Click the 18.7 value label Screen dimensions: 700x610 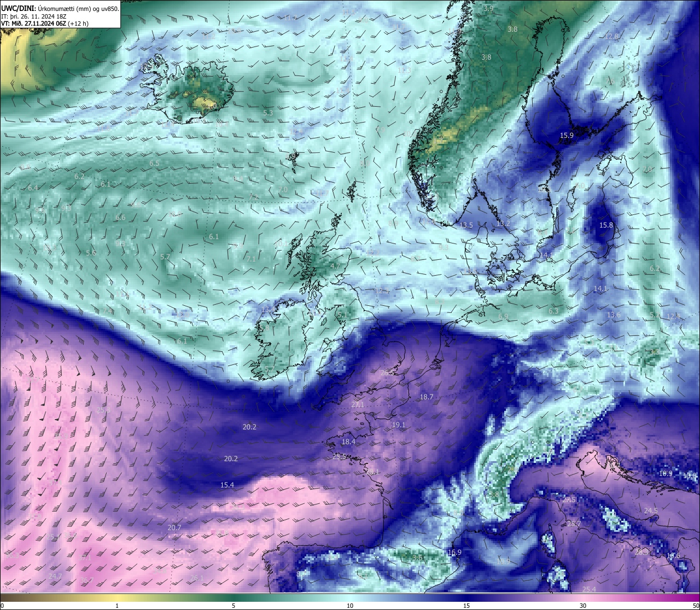pyautogui.click(x=426, y=397)
